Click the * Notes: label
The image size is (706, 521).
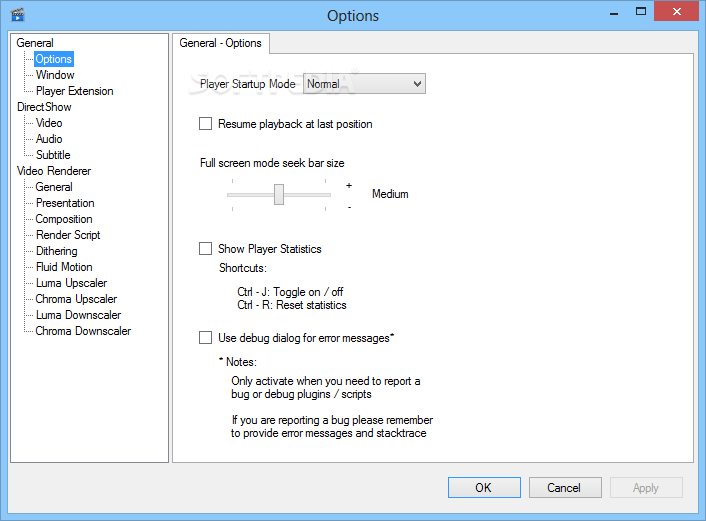(x=238, y=362)
